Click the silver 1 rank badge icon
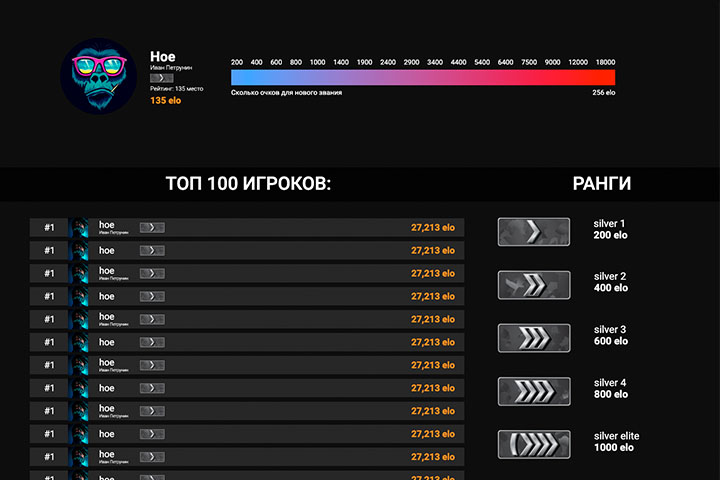 [x=534, y=232]
